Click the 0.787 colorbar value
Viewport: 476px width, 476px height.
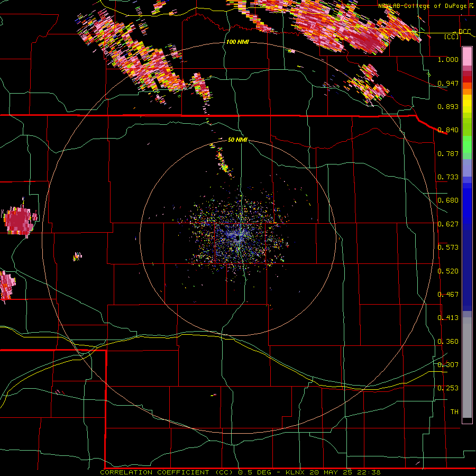click(x=448, y=153)
